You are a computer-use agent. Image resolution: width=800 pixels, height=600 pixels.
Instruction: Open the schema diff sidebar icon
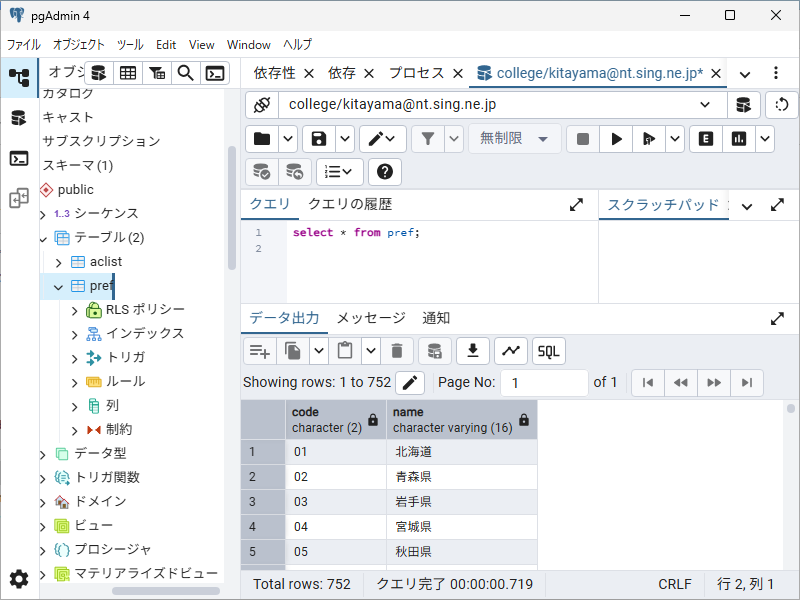(19, 198)
